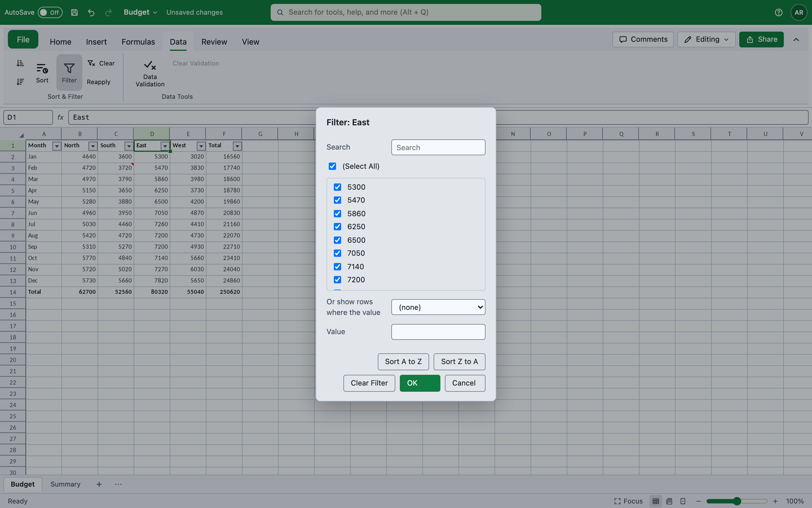Switch to the View tab

click(x=250, y=42)
